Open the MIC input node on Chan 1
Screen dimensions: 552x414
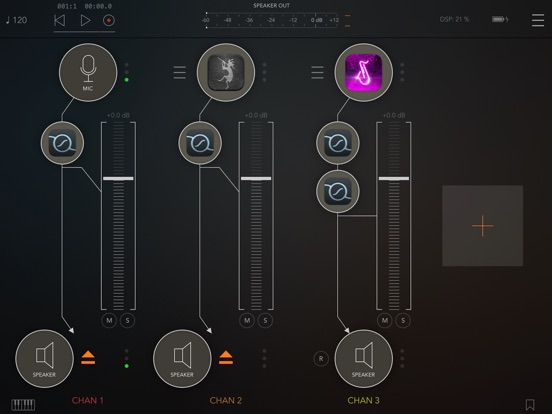point(88,73)
